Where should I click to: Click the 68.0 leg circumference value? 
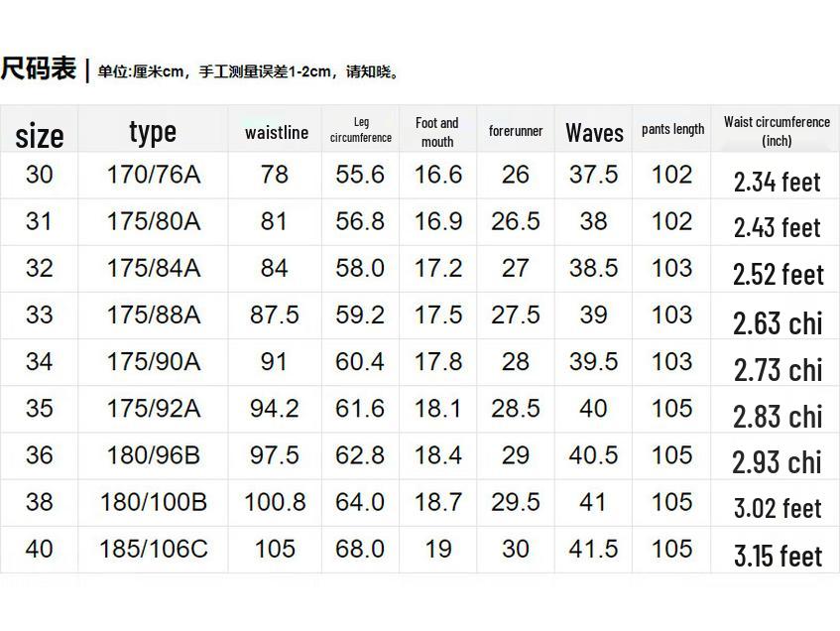point(360,549)
